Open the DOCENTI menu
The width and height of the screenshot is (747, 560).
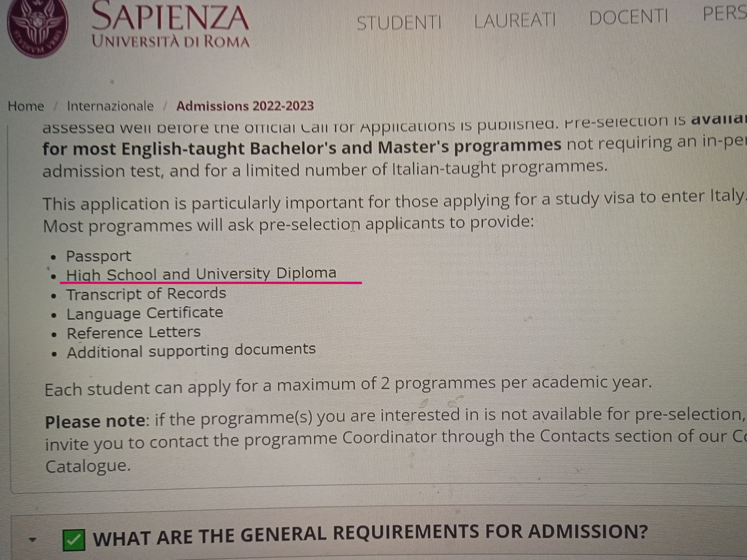(629, 17)
